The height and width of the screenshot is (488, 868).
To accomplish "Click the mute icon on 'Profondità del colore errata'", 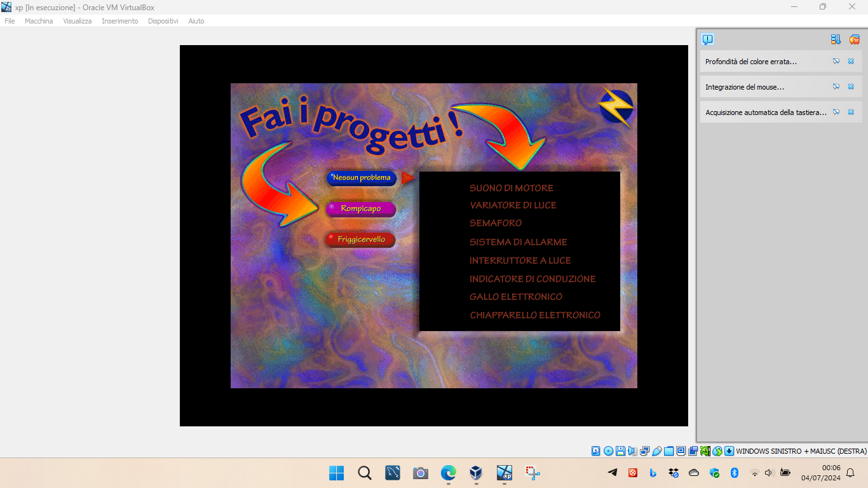I will pyautogui.click(x=836, y=61).
